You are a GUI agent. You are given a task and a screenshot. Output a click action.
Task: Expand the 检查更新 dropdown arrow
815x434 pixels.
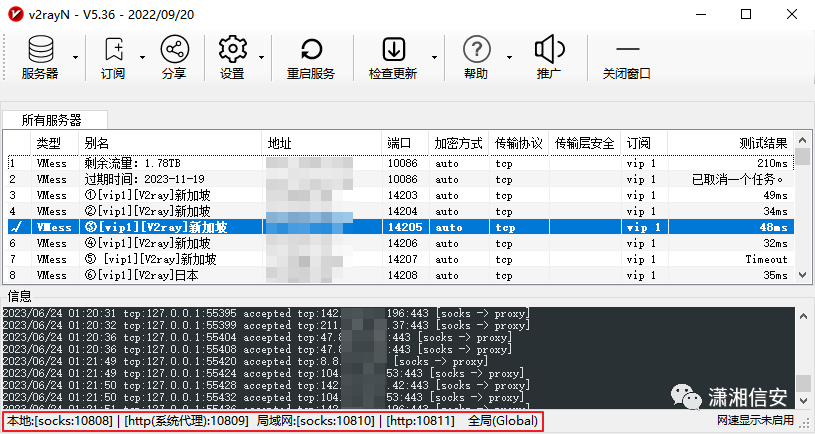[x=435, y=57]
